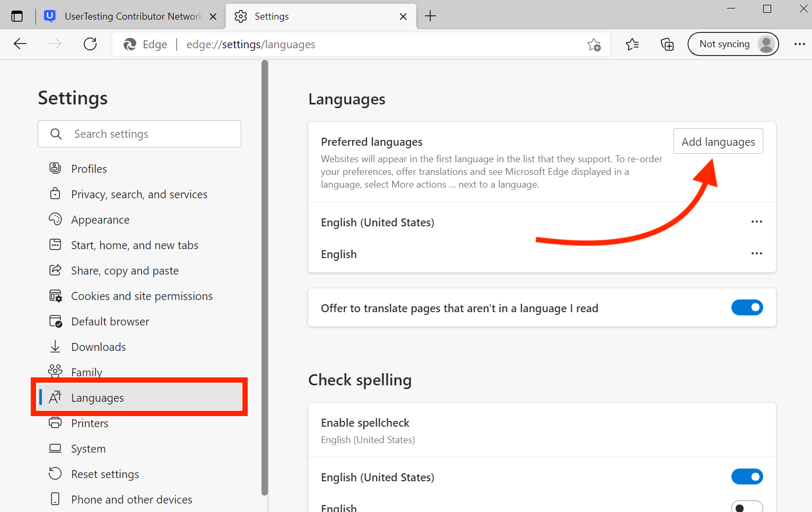
Task: Click the System laptop icon
Action: click(x=55, y=448)
